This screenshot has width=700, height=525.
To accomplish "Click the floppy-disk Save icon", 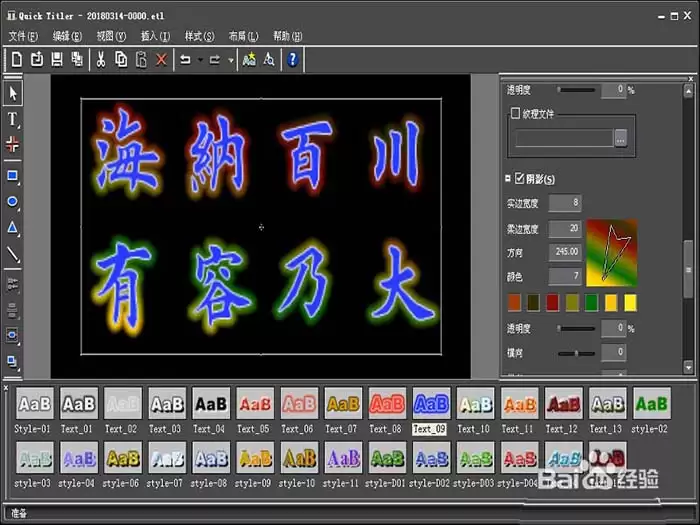I will pyautogui.click(x=57, y=59).
